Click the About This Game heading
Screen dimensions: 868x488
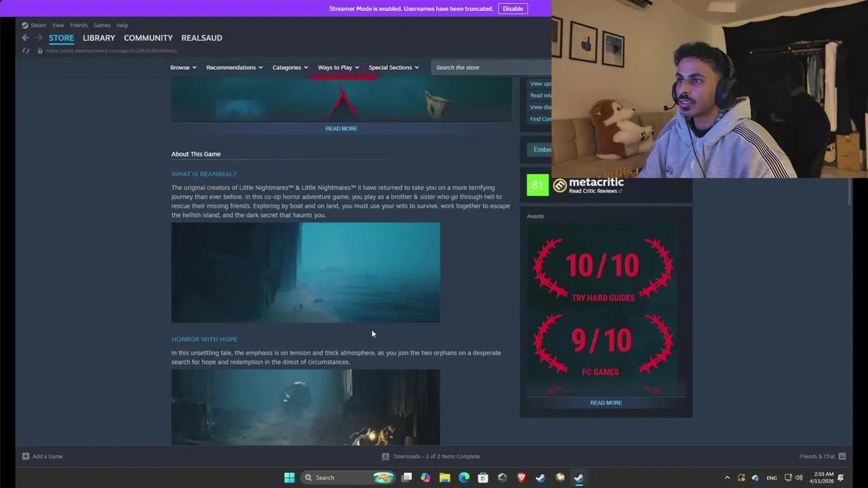[x=196, y=154]
